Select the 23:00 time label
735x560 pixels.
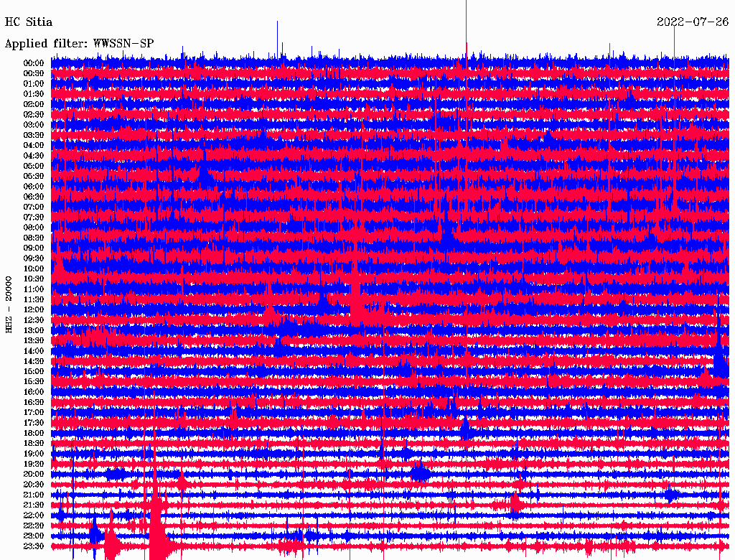point(34,536)
